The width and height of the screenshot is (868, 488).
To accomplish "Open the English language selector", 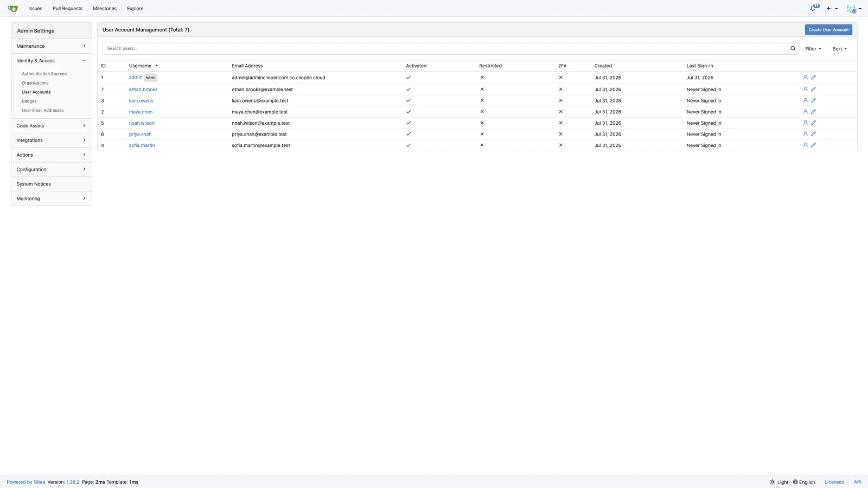I will (804, 482).
